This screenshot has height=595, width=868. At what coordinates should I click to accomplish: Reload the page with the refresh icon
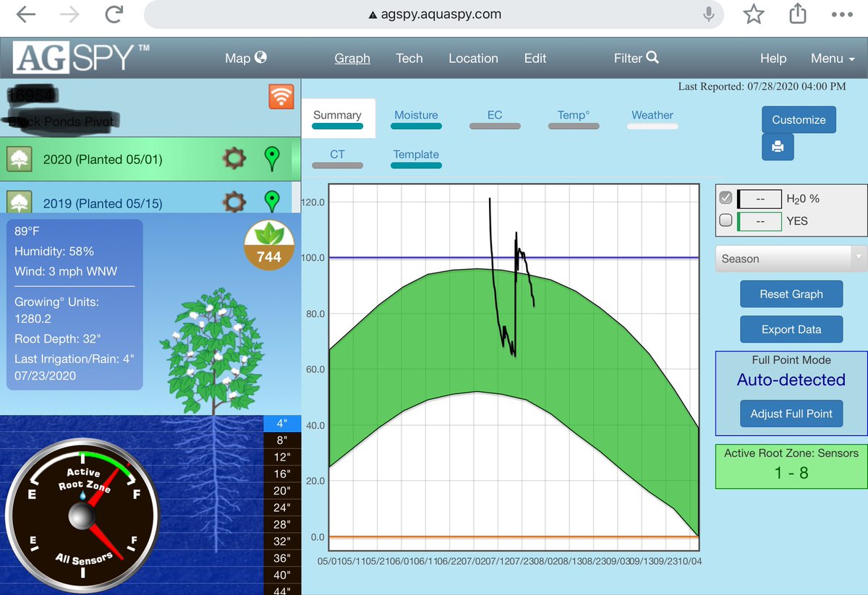[x=114, y=14]
